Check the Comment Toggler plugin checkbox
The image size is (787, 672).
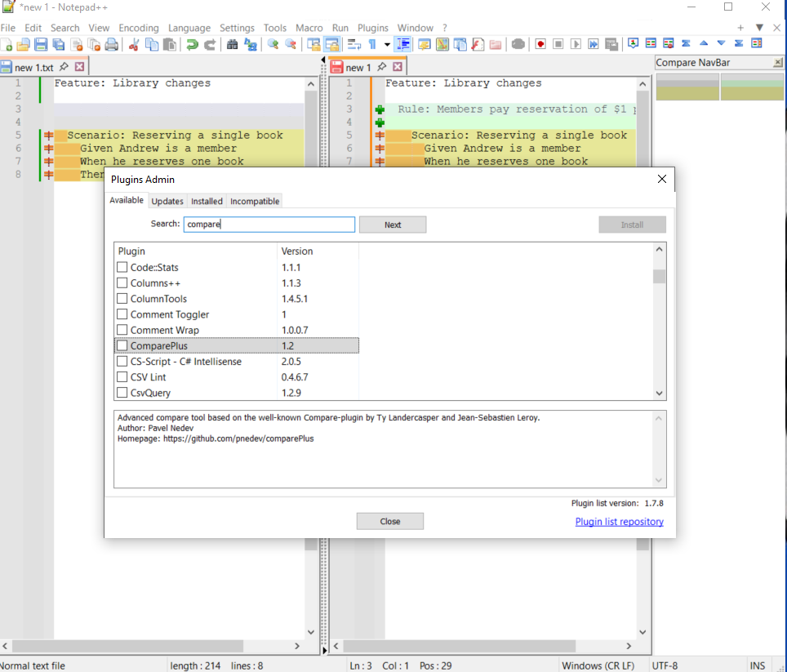122,314
